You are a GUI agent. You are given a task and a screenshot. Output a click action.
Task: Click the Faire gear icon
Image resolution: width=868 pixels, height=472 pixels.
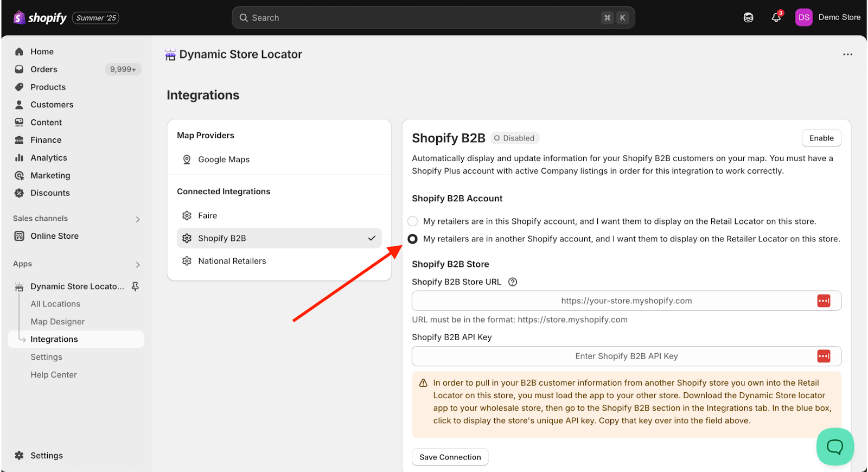click(187, 215)
